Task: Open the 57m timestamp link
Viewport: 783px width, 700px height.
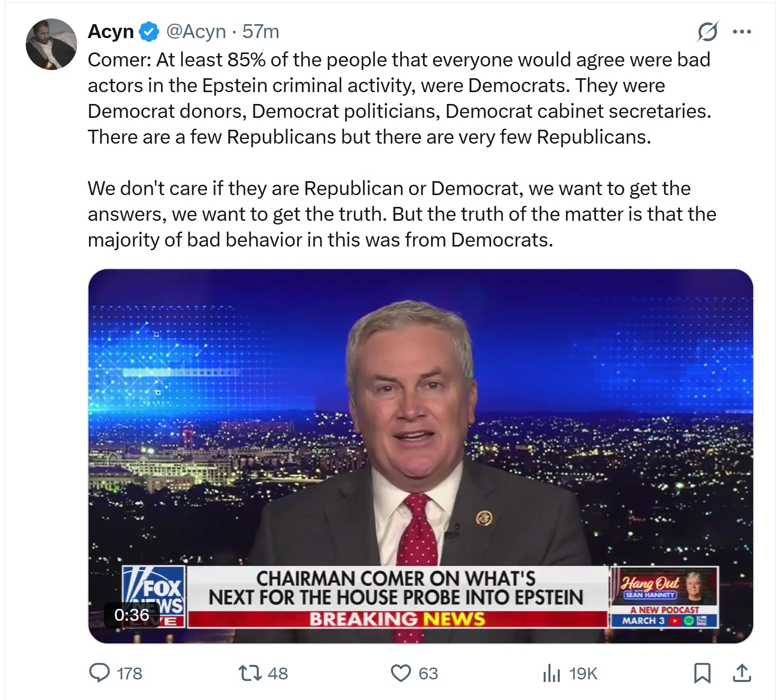Action: (x=261, y=31)
